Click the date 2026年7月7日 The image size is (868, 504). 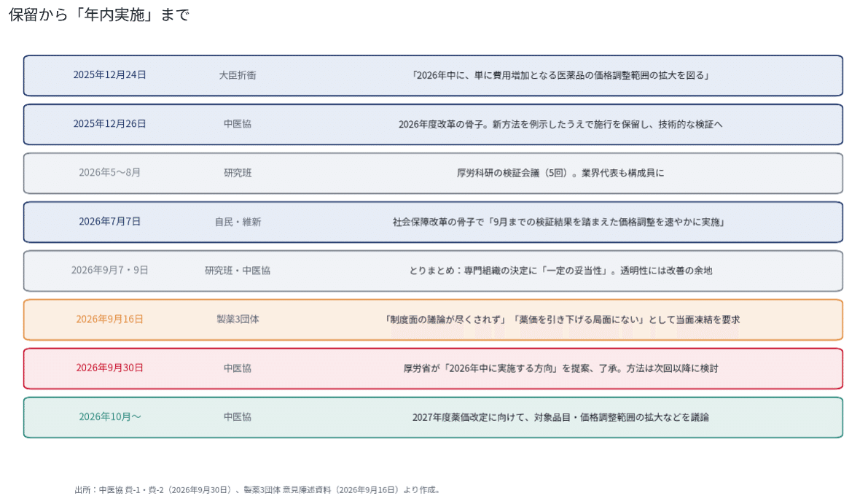coord(109,222)
